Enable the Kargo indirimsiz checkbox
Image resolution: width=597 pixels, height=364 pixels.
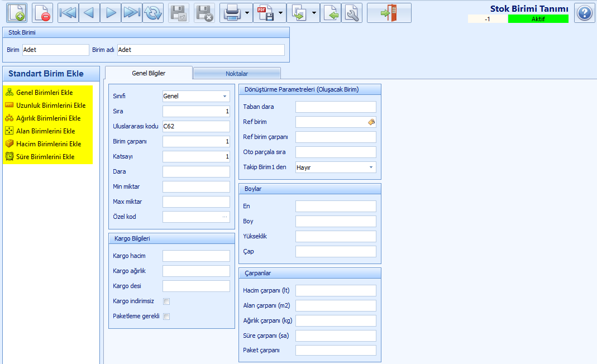[166, 301]
